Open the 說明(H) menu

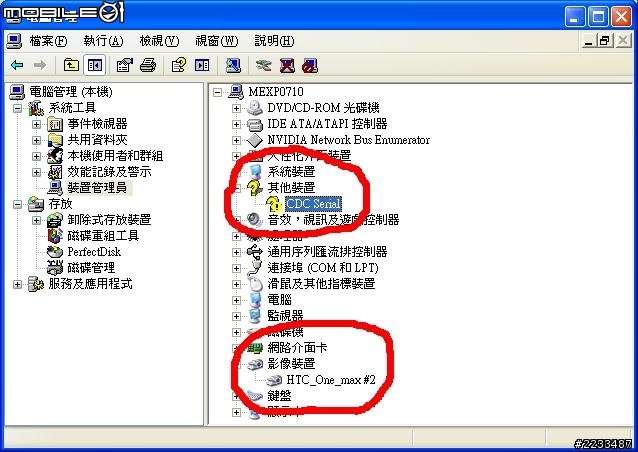pyautogui.click(x=274, y=41)
